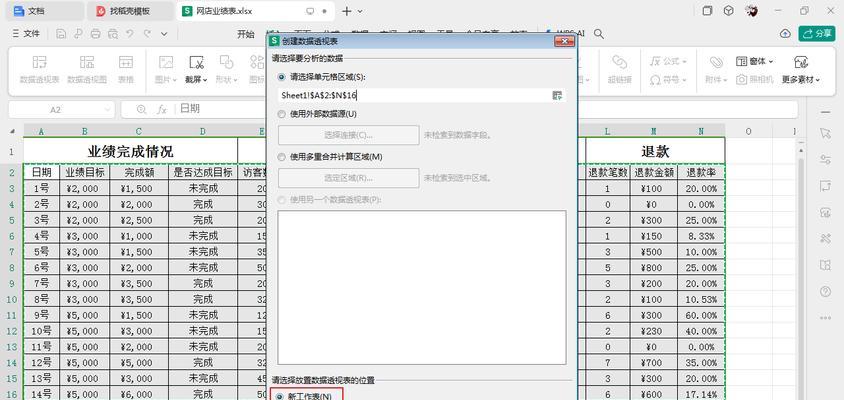Click the 表格 insert table icon
Viewport: 844px width, 400px height.
[x=126, y=62]
